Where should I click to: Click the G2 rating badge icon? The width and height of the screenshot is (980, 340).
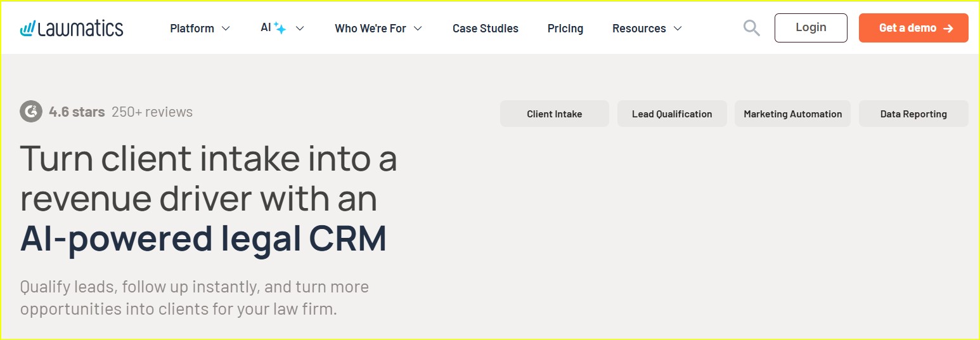30,112
